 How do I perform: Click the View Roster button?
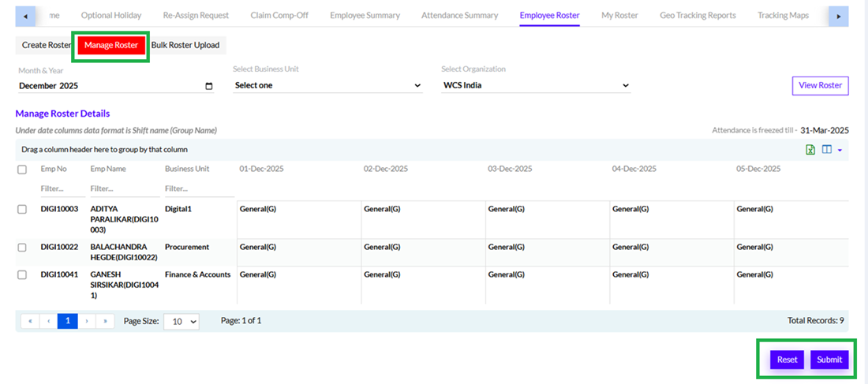(820, 85)
